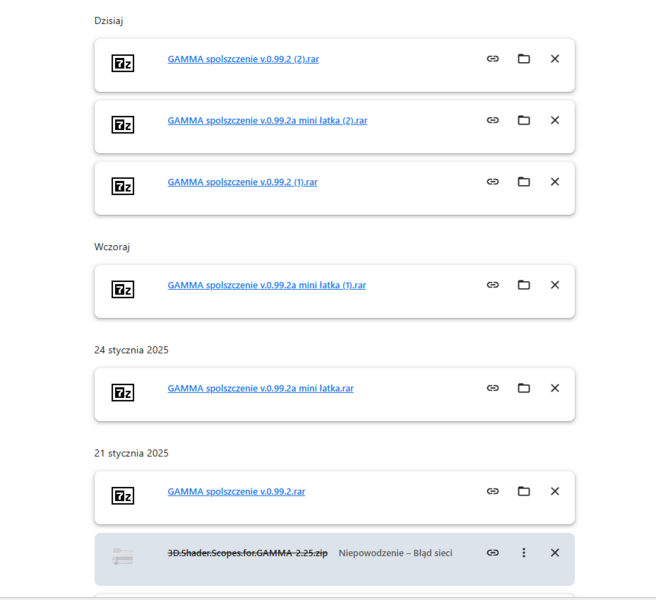
Task: Copy link of mini łatka (2).rar download
Action: coord(492,121)
